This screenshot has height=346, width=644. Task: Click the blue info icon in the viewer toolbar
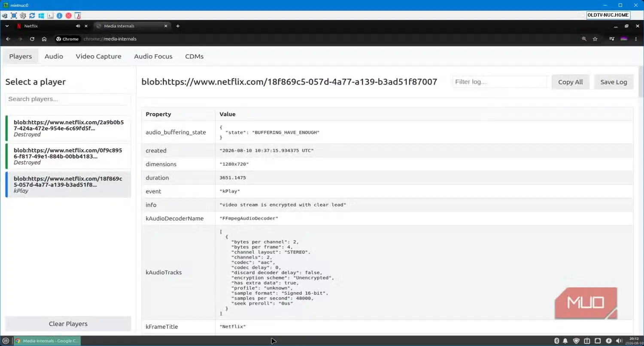tap(59, 15)
